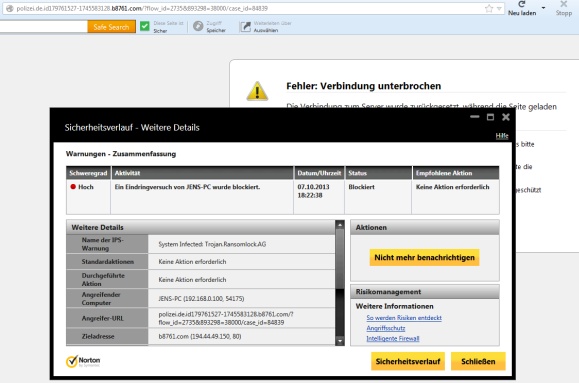Viewport: 579px width, 383px height.
Task: Select the Eindringversuch von JENS-PC activity text
Action: 187,187
